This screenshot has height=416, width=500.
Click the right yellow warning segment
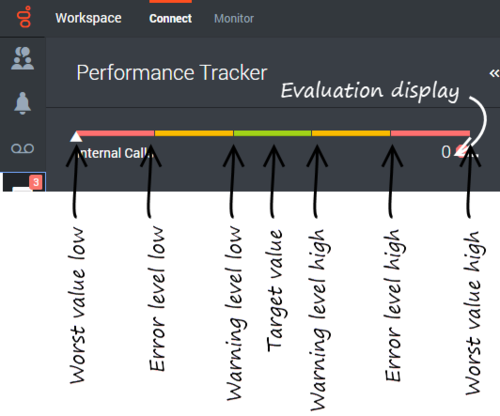click(351, 133)
